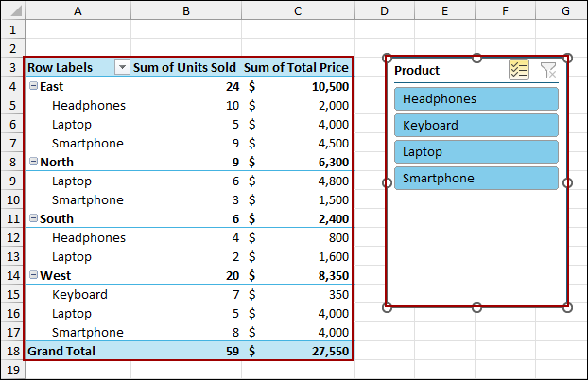Filter by Keyboard in the slicer

click(x=476, y=126)
